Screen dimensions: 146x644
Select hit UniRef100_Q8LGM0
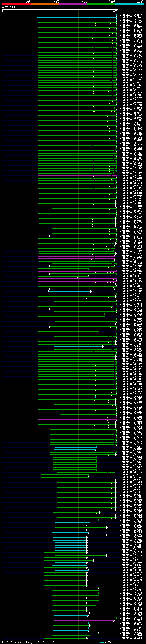tap(131, 522)
